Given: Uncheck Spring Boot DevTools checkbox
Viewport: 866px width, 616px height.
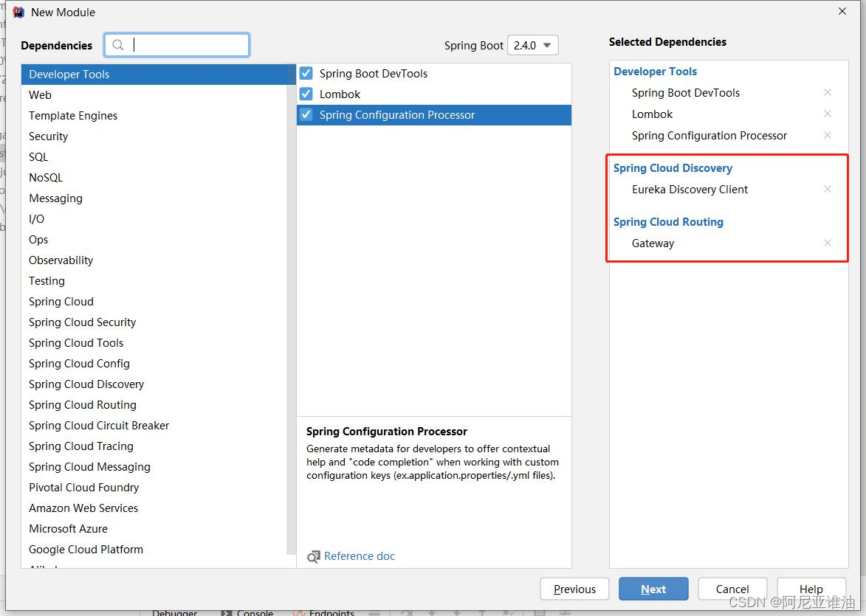Looking at the screenshot, I should (306, 74).
